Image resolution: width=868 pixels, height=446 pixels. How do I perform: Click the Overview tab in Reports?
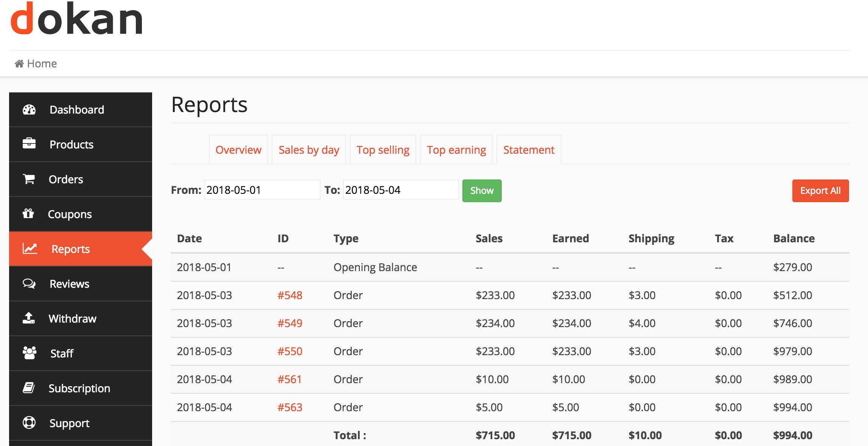238,150
